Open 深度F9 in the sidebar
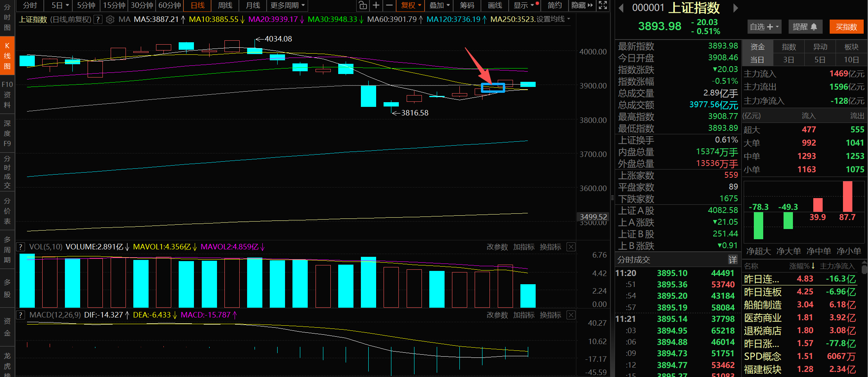868x377 pixels. 7,133
